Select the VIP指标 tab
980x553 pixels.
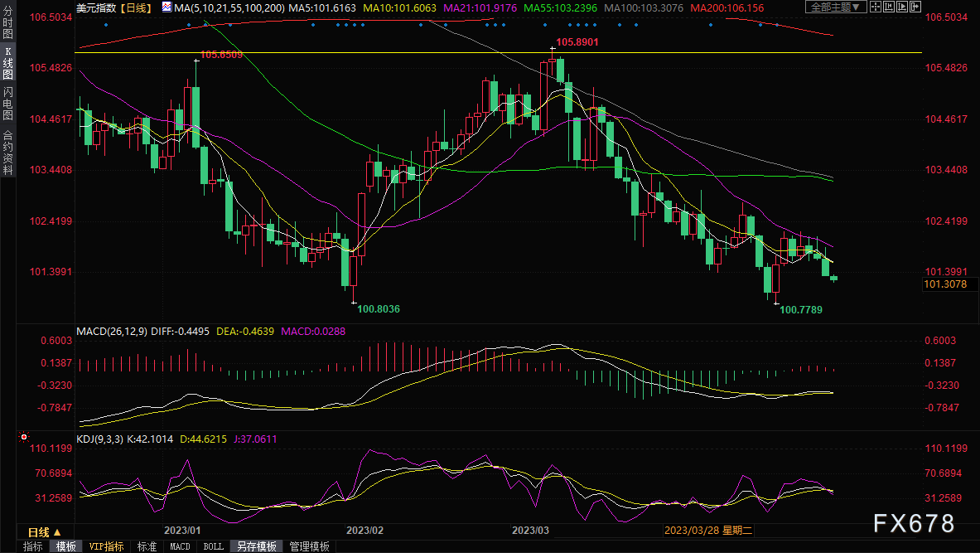pyautogui.click(x=106, y=546)
